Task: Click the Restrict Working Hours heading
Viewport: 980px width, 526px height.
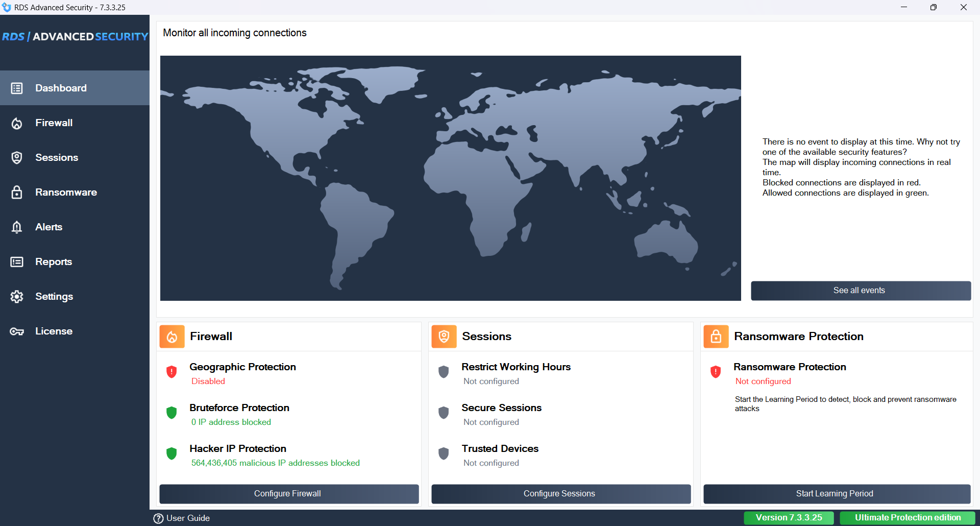Action: 516,367
